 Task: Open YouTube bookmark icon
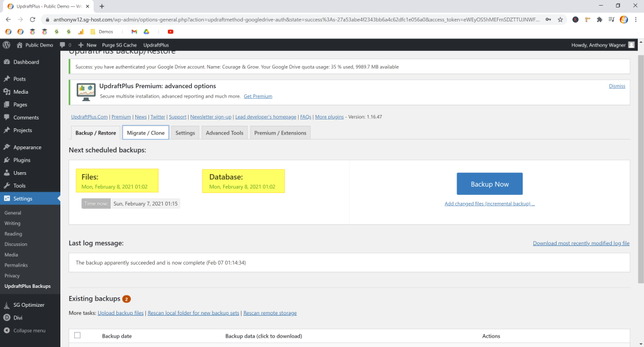pyautogui.click(x=170, y=31)
